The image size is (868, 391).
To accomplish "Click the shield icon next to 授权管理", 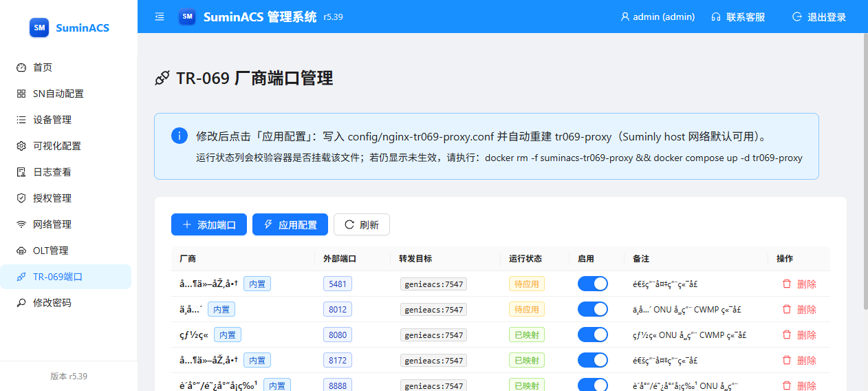I will (21, 198).
